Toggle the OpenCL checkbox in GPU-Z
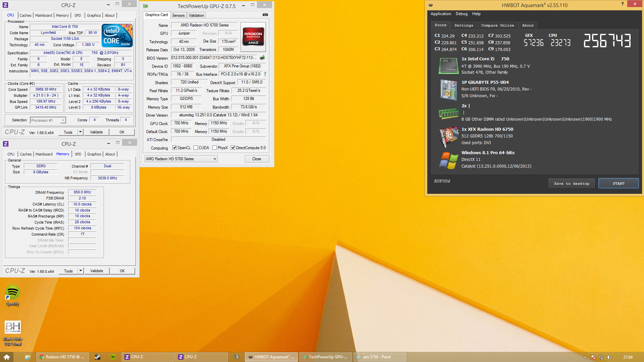Screen dimensions: 644x362 (x=174, y=148)
